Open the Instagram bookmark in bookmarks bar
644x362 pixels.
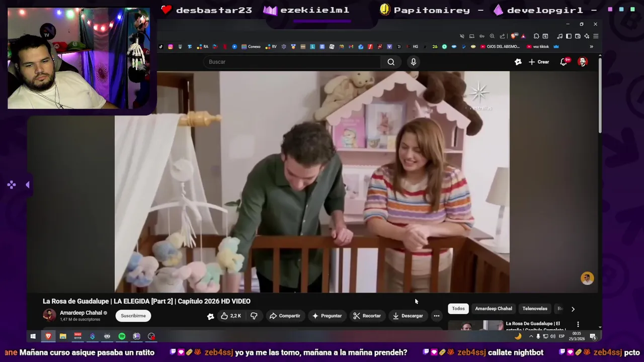click(171, 47)
